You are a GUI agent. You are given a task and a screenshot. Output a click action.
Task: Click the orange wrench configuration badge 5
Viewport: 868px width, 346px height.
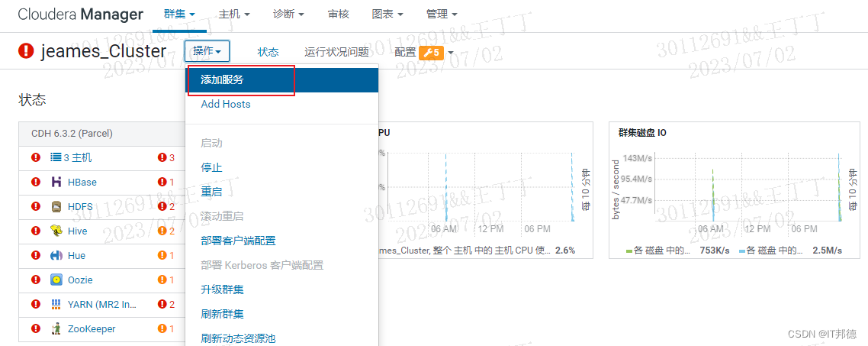click(431, 53)
